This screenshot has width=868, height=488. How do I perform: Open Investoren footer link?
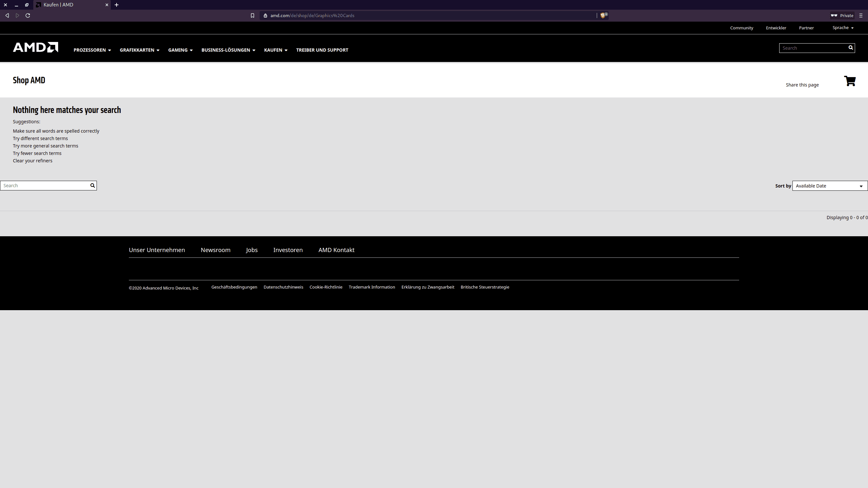coord(288,250)
